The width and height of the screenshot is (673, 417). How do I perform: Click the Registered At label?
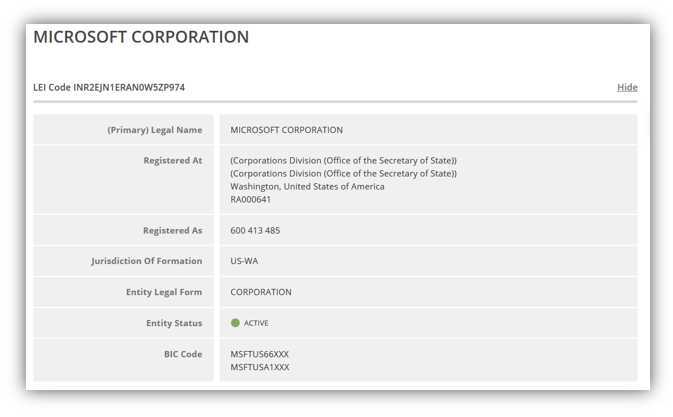pyautogui.click(x=173, y=160)
